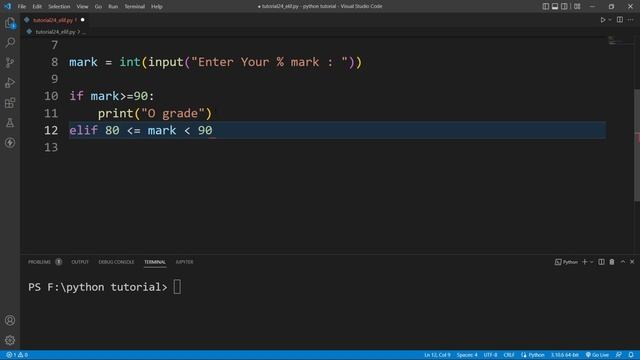Click the Python terminal label in panel
Image resolution: width=640 pixels, height=360 pixels.
point(567,262)
